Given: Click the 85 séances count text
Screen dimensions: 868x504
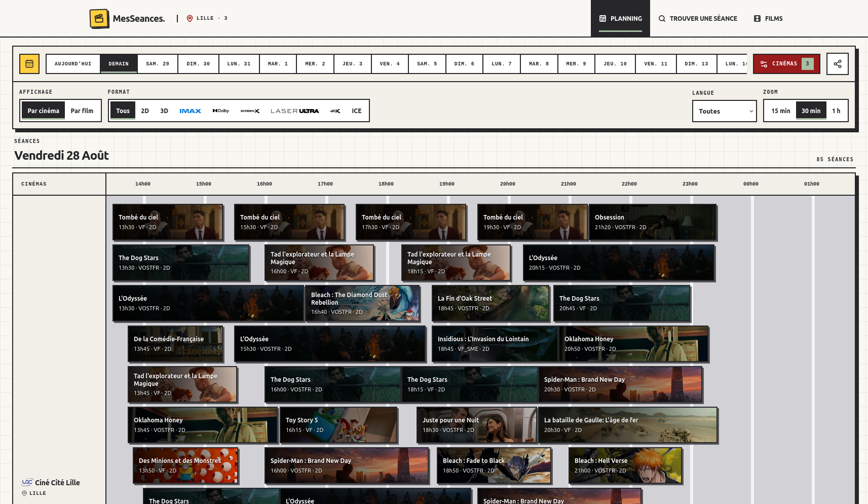Looking at the screenshot, I should click(835, 159).
